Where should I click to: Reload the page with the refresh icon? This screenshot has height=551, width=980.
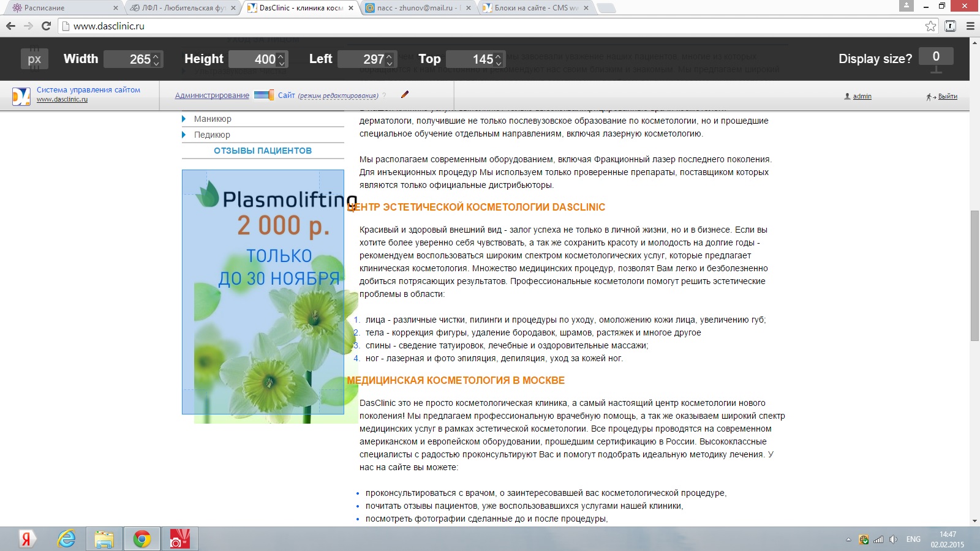tap(46, 26)
